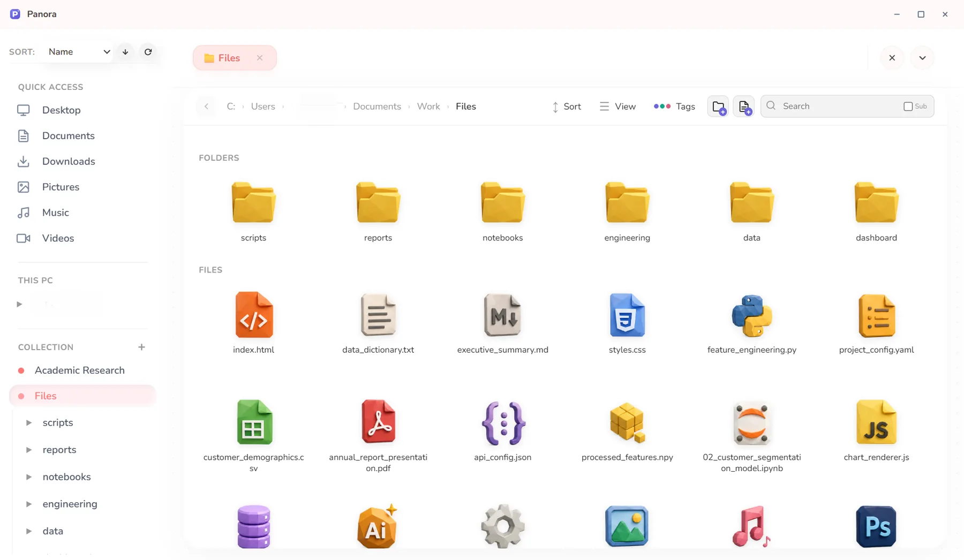Toggle sort direction arrow in sidebar
This screenshot has height=560, width=964.
(x=125, y=52)
